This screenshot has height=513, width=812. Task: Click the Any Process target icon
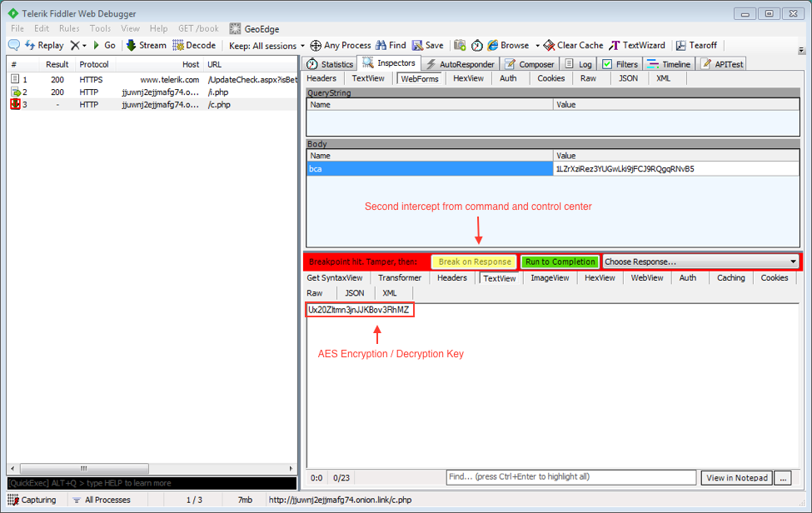[x=316, y=46]
